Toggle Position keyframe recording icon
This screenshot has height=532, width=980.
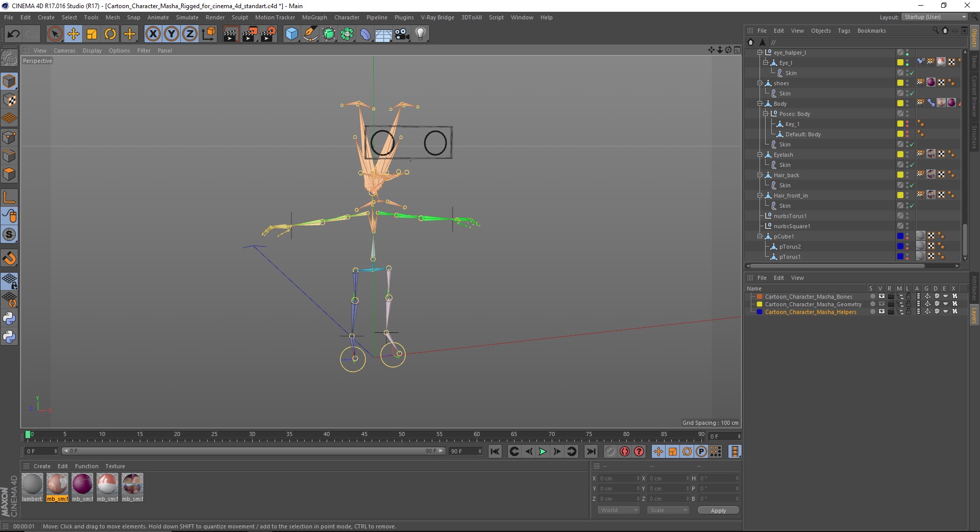point(658,451)
